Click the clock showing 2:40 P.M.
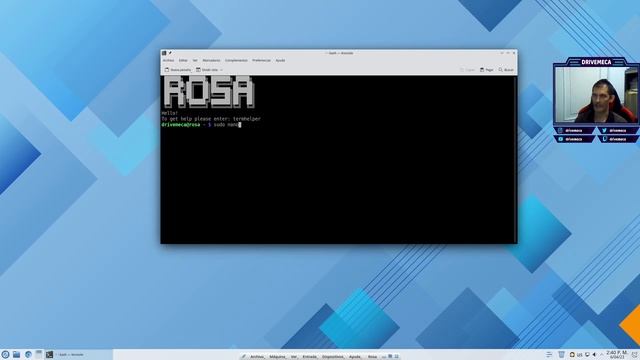The width and height of the screenshot is (640, 360). coord(617,355)
